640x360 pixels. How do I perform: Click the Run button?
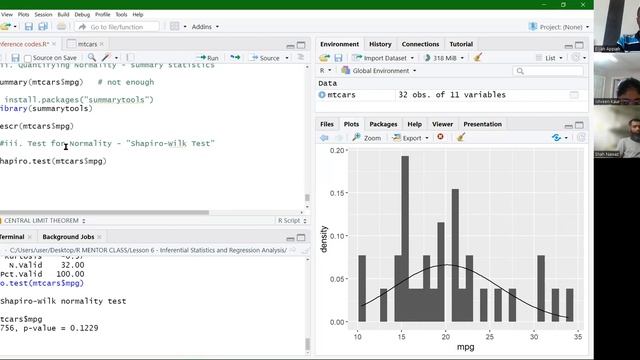coord(209,58)
